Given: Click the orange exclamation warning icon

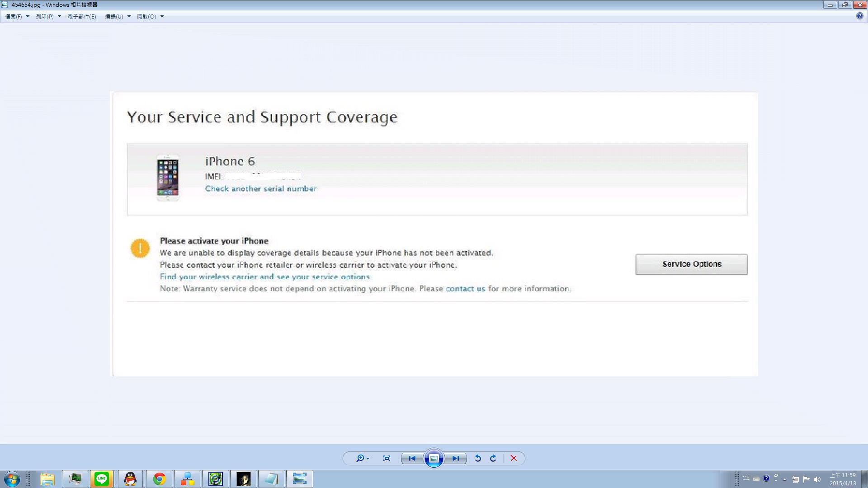Looking at the screenshot, I should (140, 248).
